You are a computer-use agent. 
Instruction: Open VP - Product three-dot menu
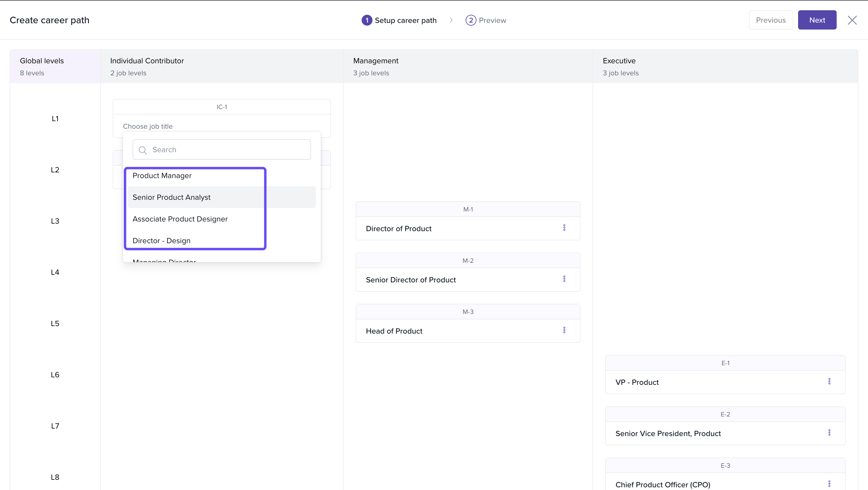click(829, 382)
